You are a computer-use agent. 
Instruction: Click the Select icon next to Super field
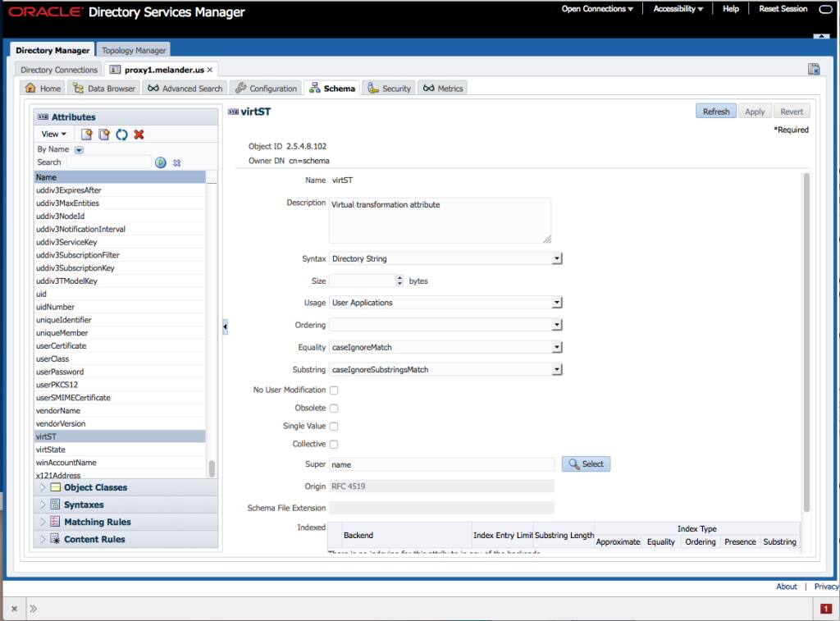585,463
